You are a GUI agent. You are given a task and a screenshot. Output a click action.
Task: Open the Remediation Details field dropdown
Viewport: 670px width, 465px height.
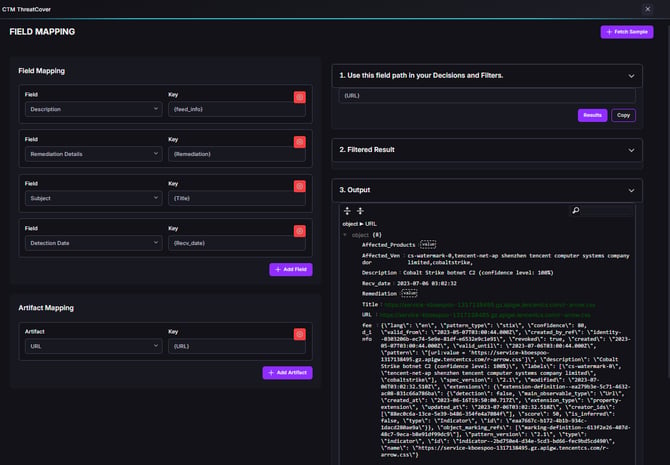pos(94,154)
